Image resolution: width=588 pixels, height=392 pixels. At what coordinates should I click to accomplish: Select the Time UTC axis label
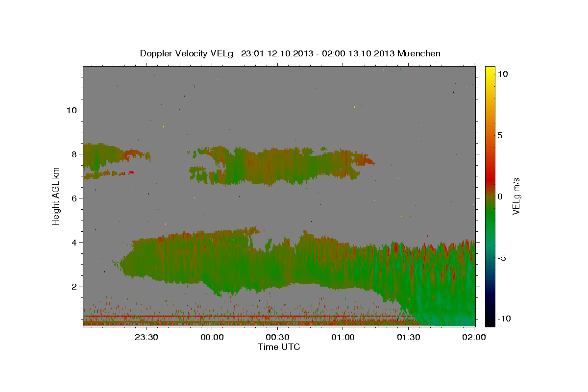point(279,347)
